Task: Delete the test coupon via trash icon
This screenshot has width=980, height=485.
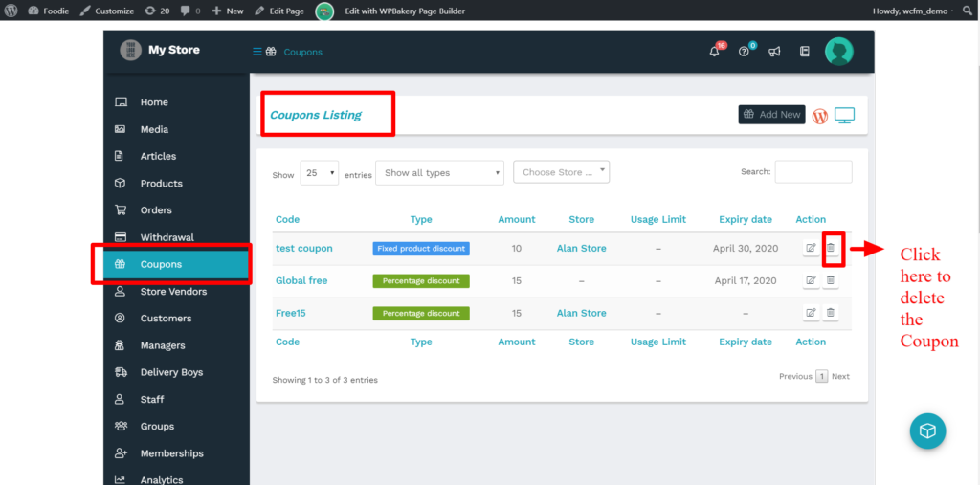Action: tap(831, 249)
